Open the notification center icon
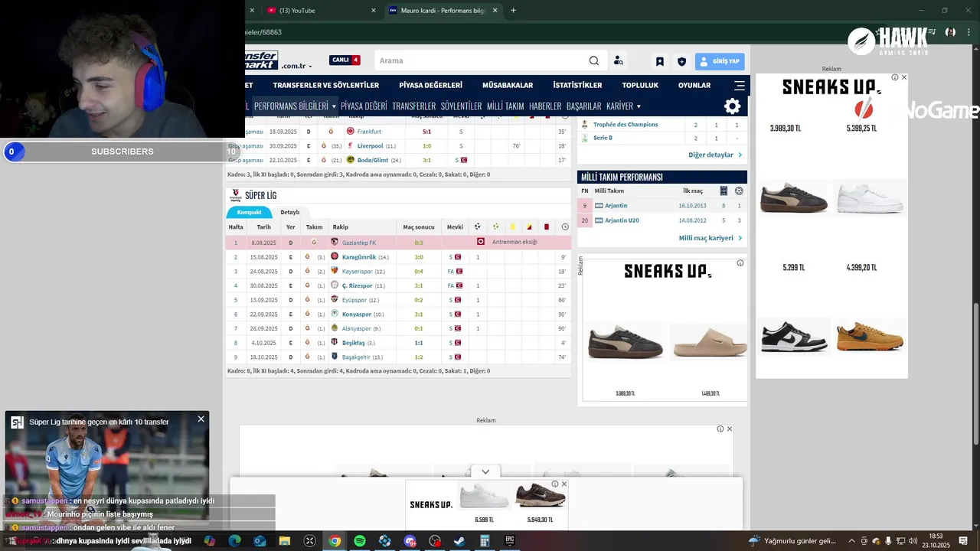 (x=964, y=541)
